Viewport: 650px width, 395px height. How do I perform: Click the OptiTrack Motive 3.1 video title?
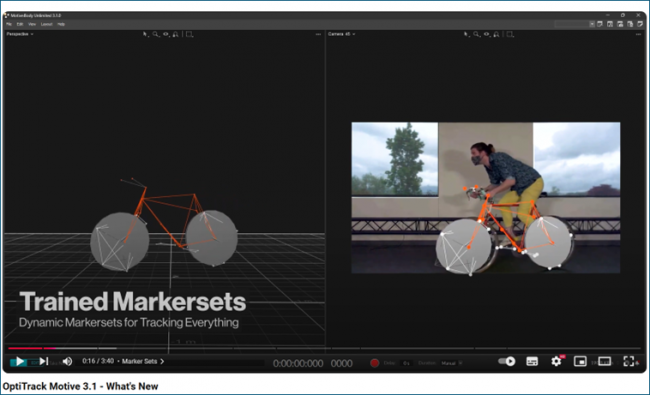click(x=80, y=386)
